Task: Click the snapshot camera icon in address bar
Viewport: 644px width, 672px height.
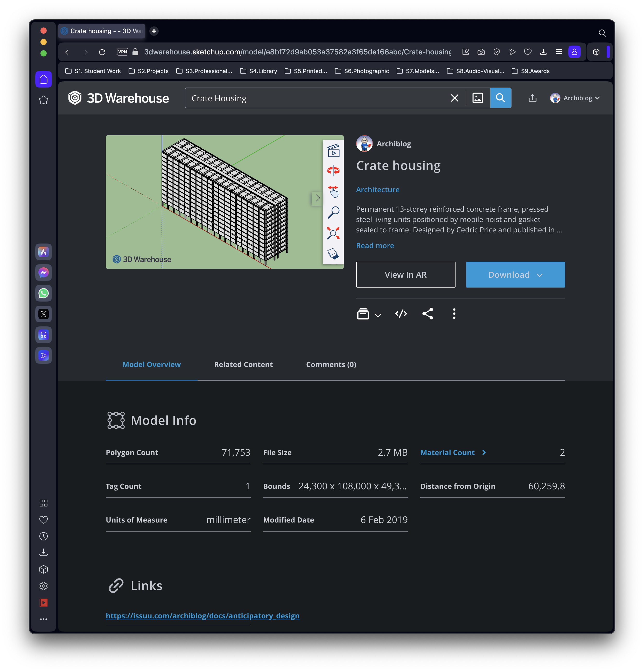Action: (481, 52)
